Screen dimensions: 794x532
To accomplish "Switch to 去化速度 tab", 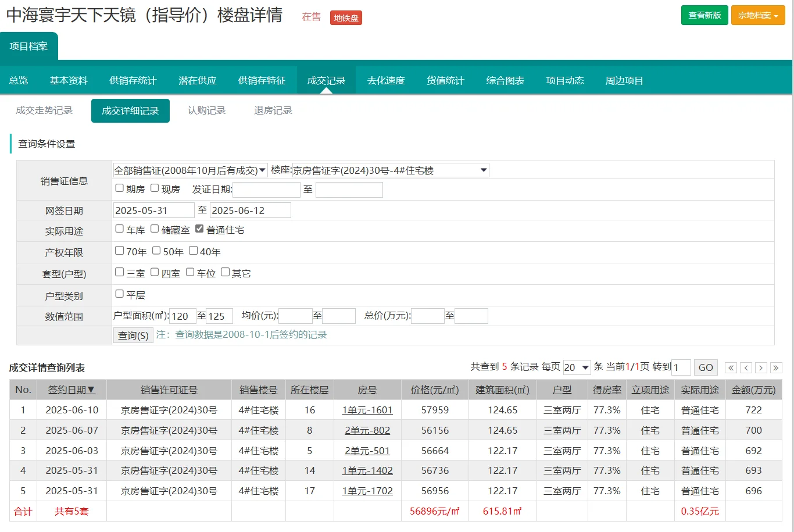I will click(386, 80).
